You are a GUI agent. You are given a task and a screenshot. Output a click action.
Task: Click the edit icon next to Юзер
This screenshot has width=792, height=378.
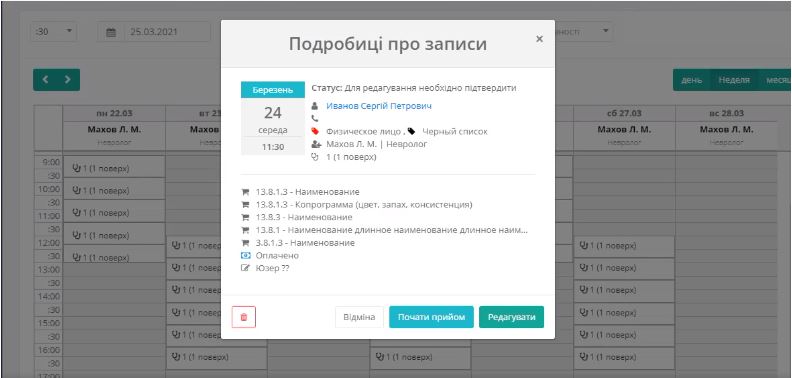[x=246, y=268]
